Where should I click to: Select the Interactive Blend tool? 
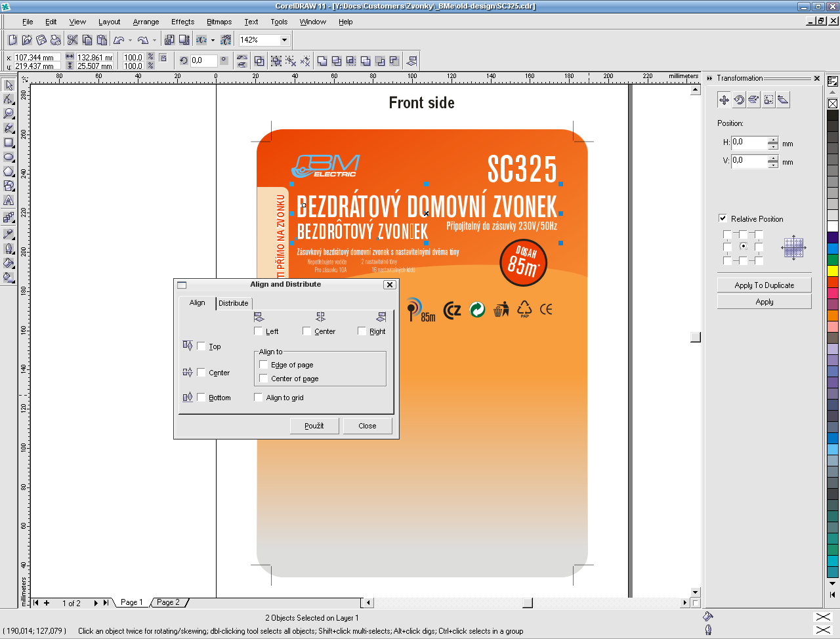[9, 217]
